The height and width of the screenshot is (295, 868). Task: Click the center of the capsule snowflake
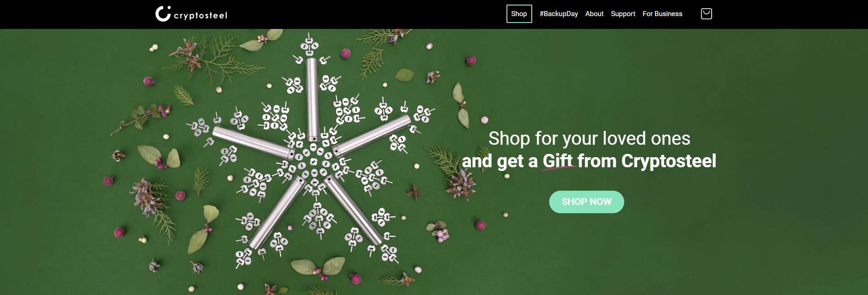click(x=314, y=162)
